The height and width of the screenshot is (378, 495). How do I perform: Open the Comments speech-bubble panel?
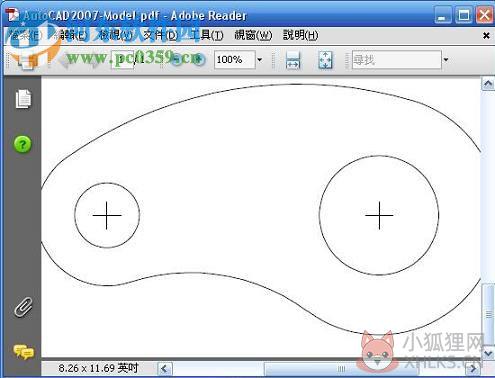[x=23, y=352]
